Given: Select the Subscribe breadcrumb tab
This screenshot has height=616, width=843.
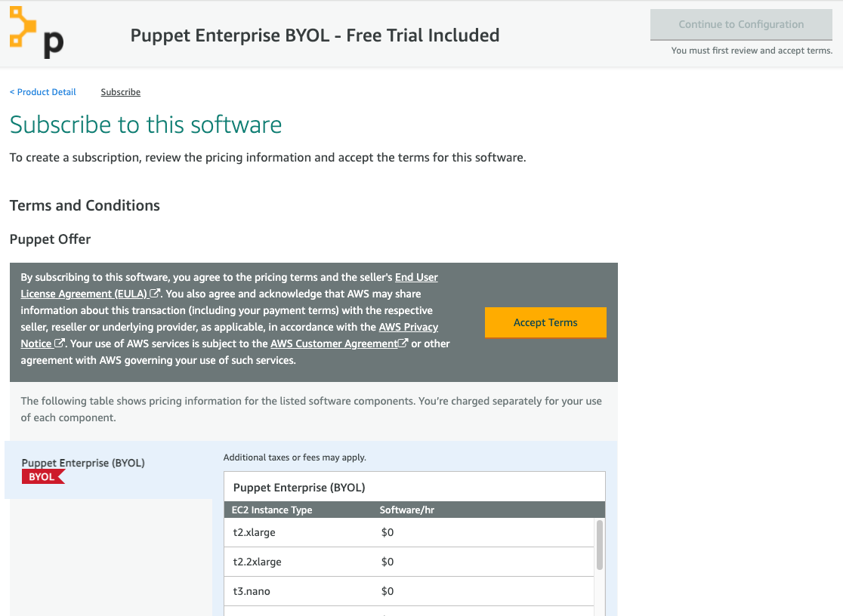Looking at the screenshot, I should (x=120, y=92).
